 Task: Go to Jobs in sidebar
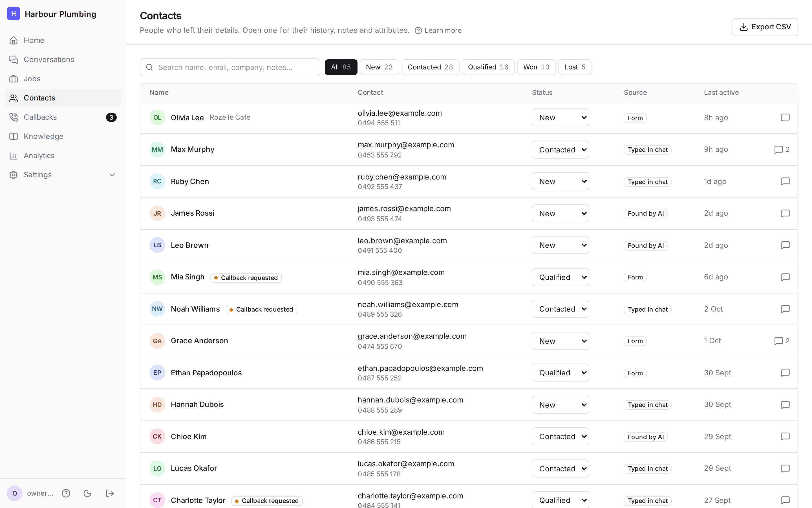(63, 79)
